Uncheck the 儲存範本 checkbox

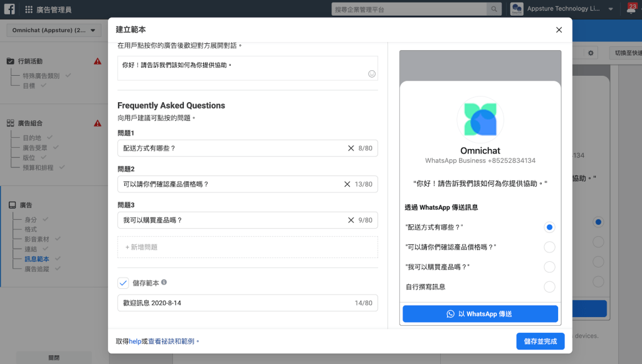point(123,283)
